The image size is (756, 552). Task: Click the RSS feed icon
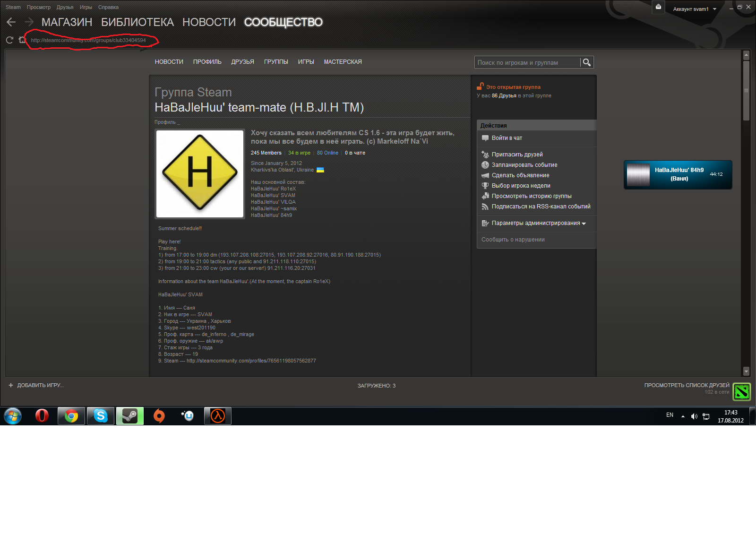(x=485, y=207)
